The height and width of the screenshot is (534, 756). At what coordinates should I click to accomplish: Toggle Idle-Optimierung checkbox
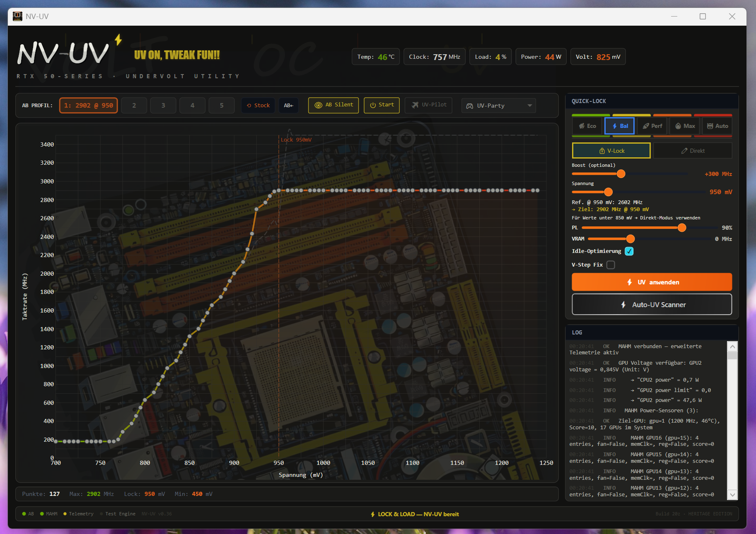(629, 251)
